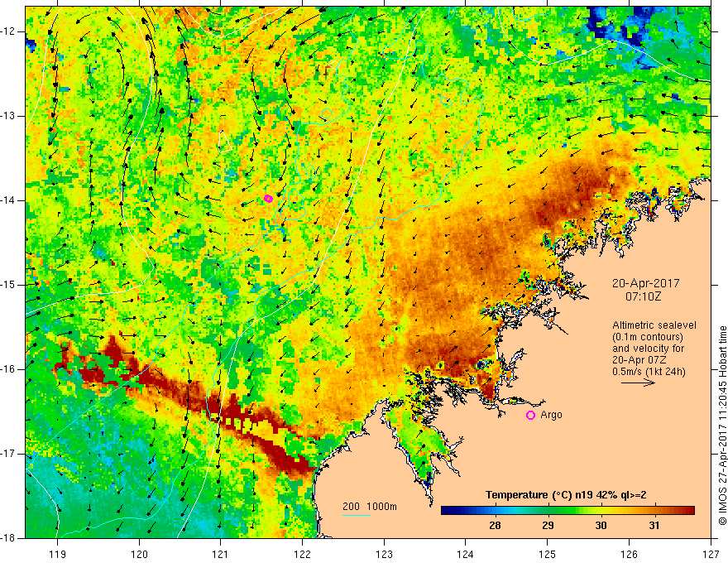
Task: Click the '123' longitude axis label
Action: (x=384, y=554)
